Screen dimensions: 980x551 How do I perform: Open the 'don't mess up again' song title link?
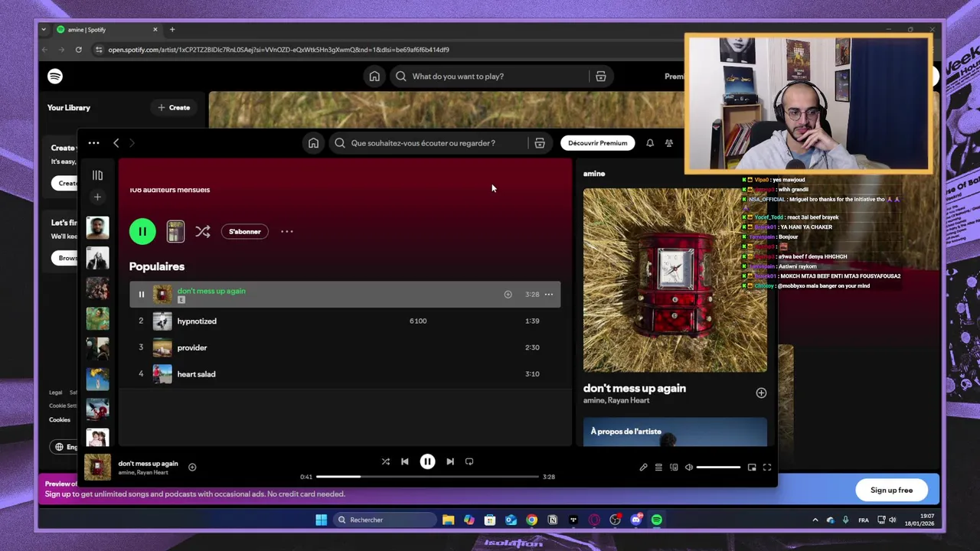click(x=211, y=291)
